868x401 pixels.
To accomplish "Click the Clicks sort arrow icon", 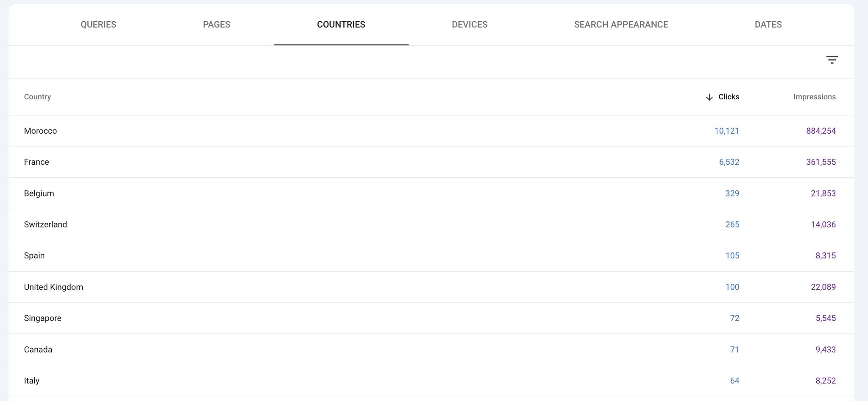I will pyautogui.click(x=709, y=97).
